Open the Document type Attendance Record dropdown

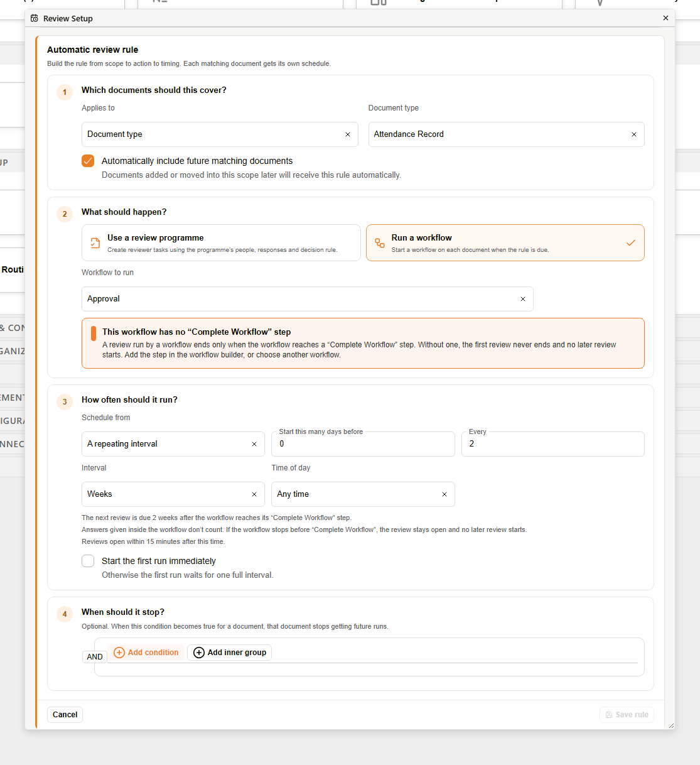[506, 134]
